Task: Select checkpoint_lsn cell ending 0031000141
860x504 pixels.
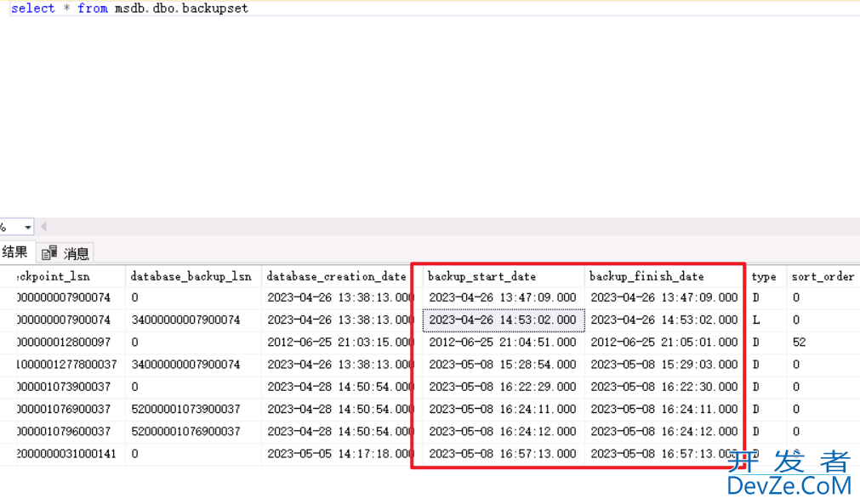Action: pyautogui.click(x=71, y=454)
